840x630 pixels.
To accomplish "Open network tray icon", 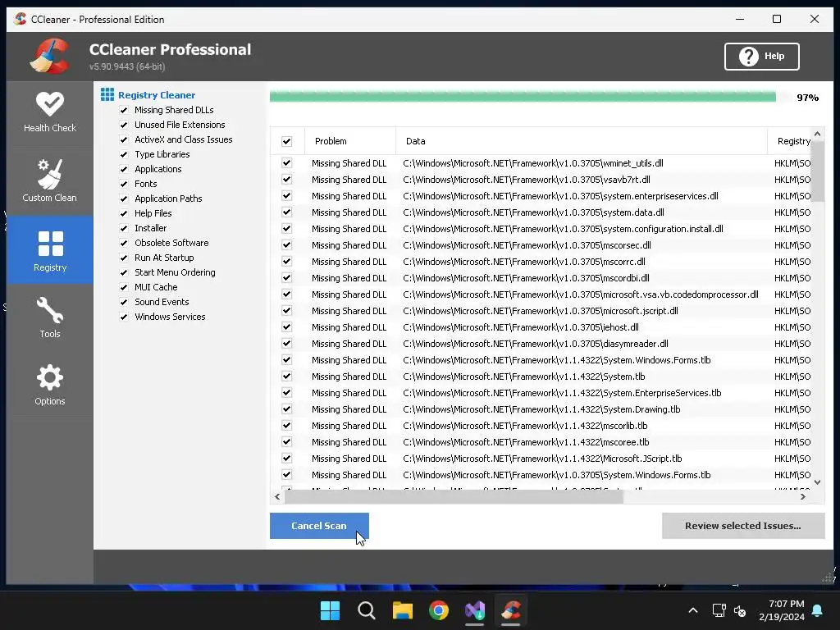I will pyautogui.click(x=719, y=610).
